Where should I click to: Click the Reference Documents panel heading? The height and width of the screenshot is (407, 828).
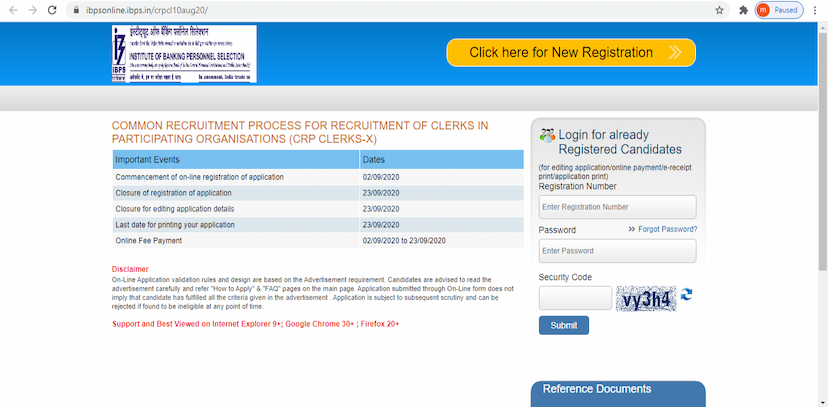[x=597, y=389]
